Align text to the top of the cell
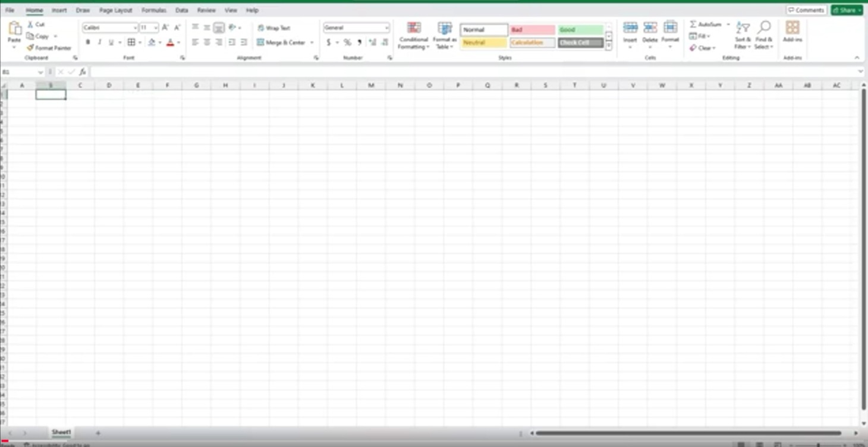Viewport: 868px width, 447px height. [x=195, y=28]
